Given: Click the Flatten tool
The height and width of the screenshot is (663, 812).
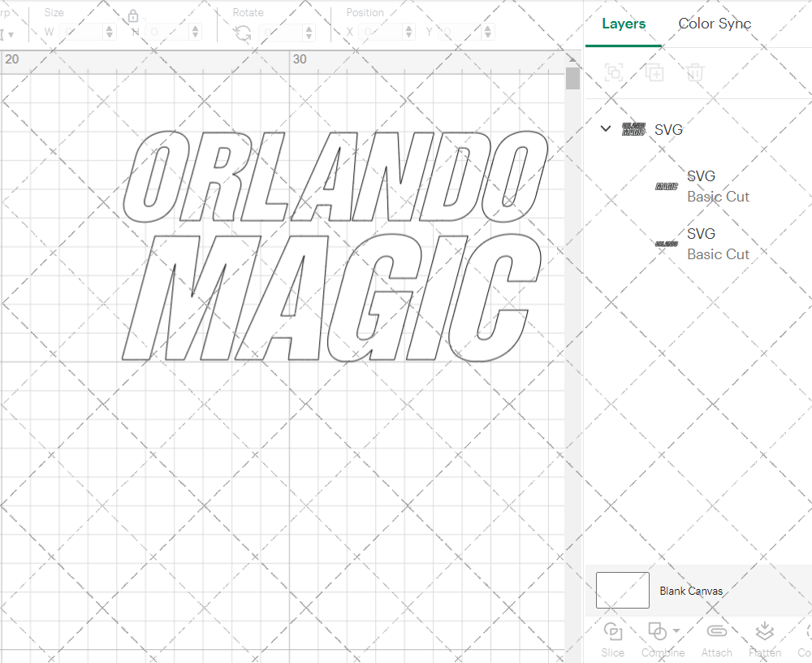Looking at the screenshot, I should coord(765,640).
